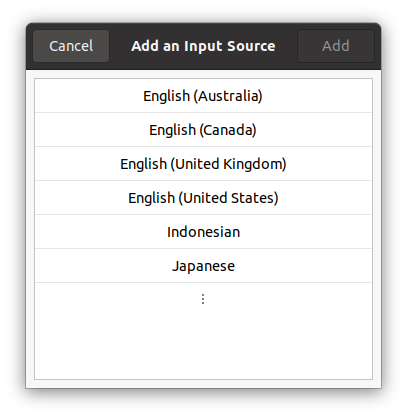Click empty area below the ellipsis row
The image size is (407, 417).
(203, 347)
